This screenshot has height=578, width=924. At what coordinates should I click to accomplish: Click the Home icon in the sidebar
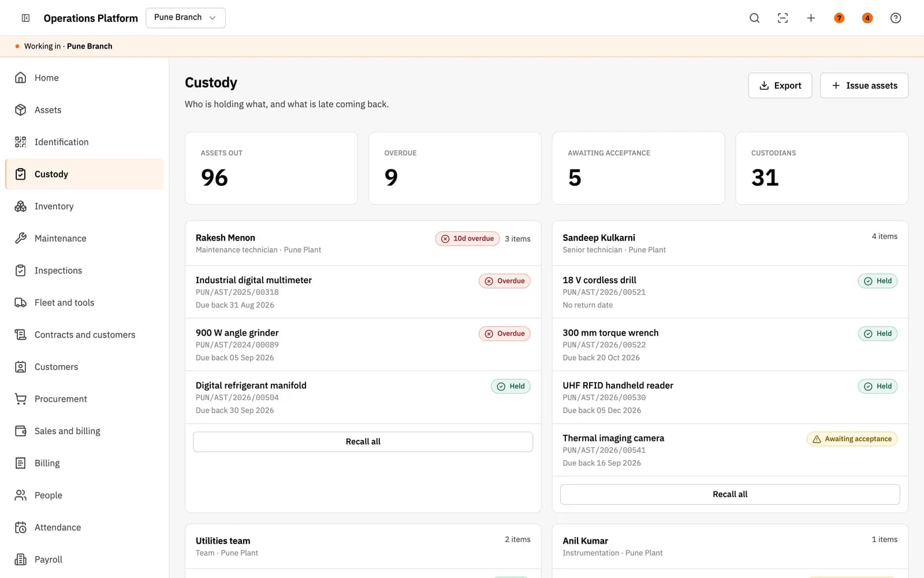click(21, 77)
